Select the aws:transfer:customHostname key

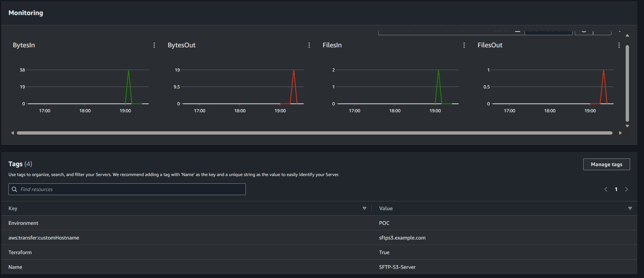(x=44, y=238)
